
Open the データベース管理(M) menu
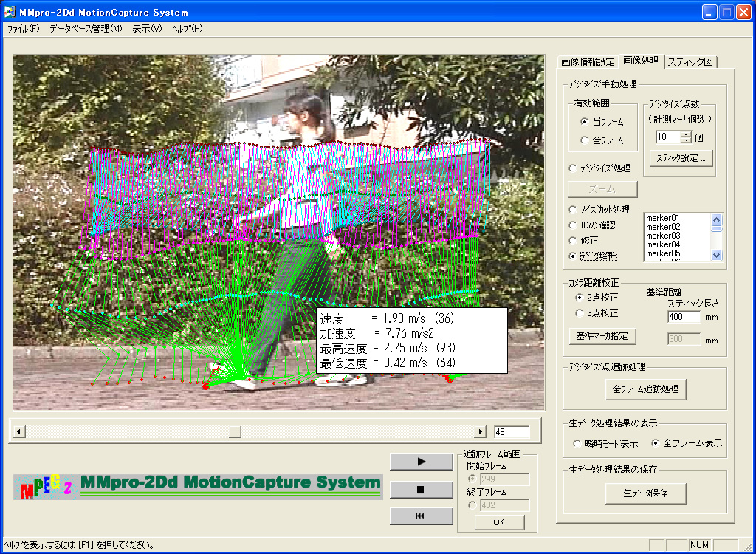coord(86,29)
